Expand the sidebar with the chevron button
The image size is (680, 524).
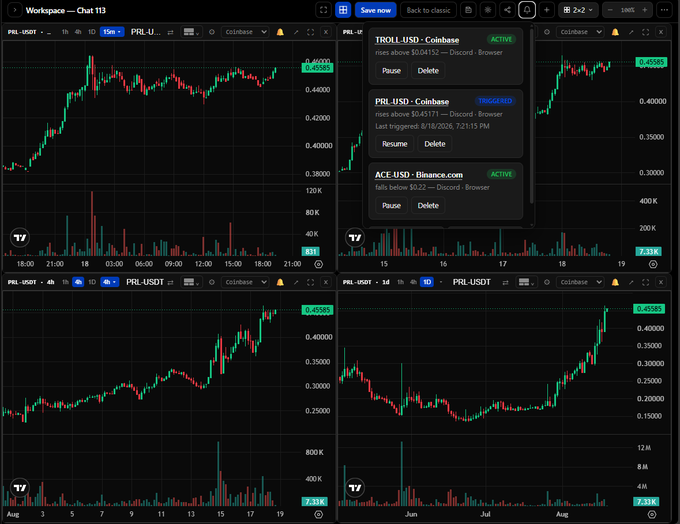14,10
